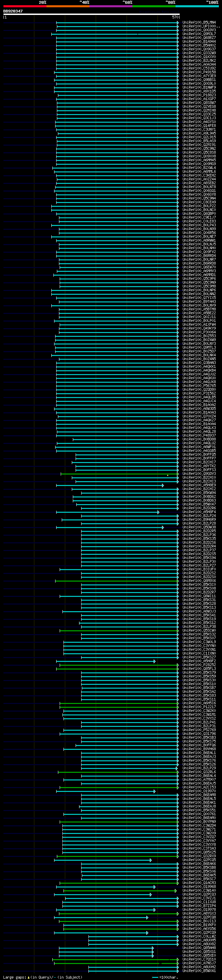Open hit UniRef100_C0LLW2

coord(199,936)
